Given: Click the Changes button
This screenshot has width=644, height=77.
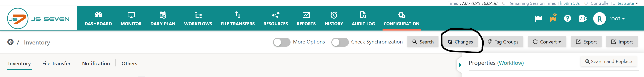Looking at the screenshot, I should [x=460, y=42].
